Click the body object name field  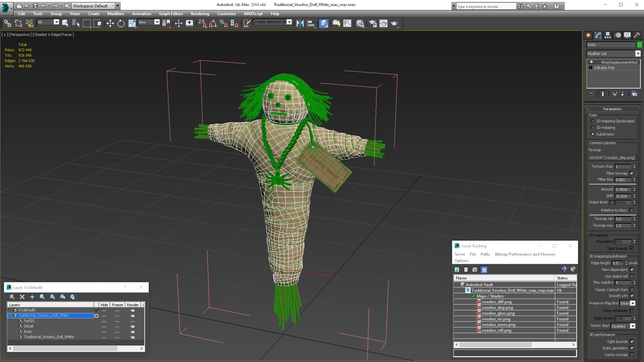pyautogui.click(x=611, y=44)
